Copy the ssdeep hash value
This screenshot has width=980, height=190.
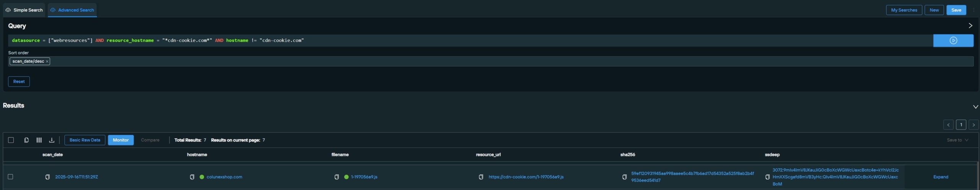[767, 177]
